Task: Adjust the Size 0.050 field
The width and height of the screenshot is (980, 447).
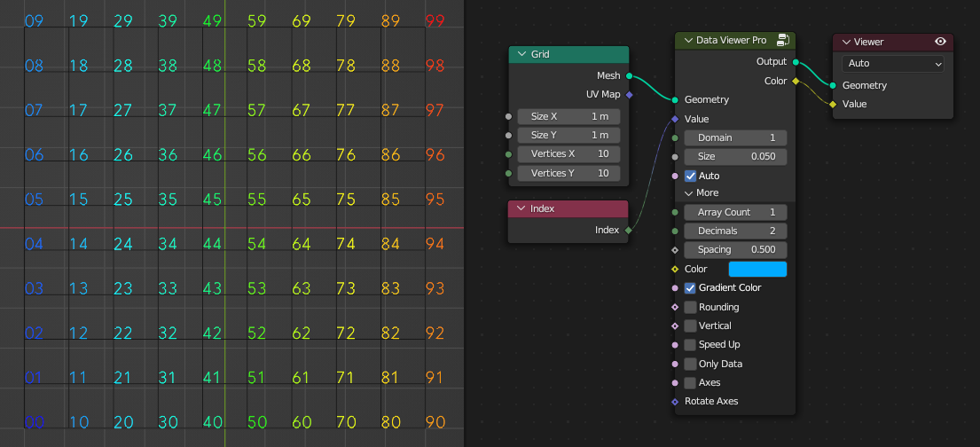Action: point(735,156)
